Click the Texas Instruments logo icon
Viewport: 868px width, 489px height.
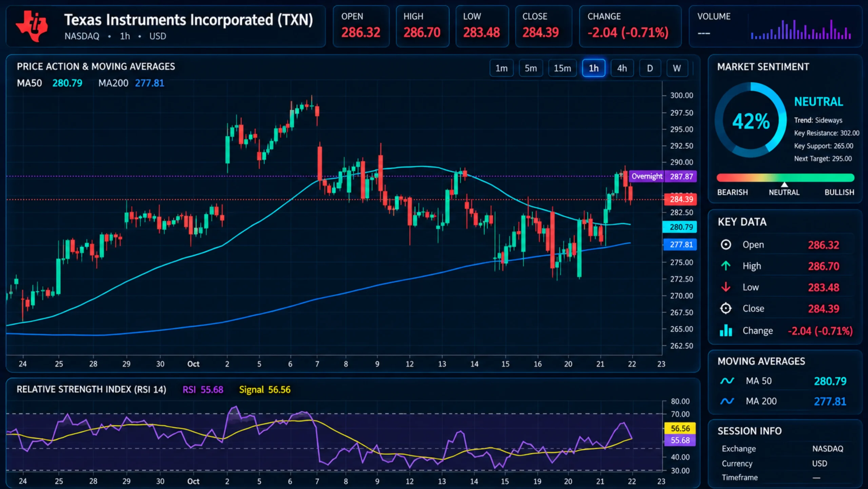tap(32, 26)
